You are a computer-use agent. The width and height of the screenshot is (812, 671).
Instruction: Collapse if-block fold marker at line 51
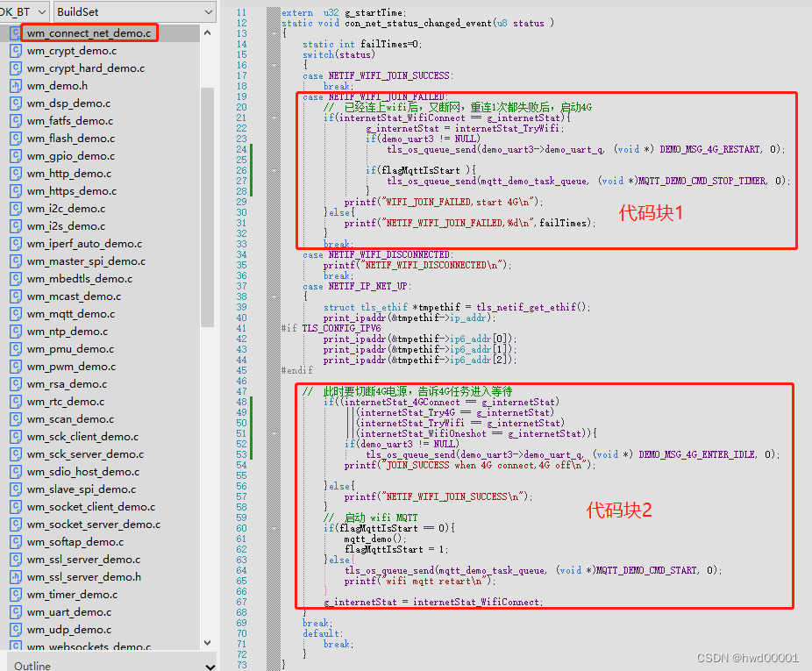[274, 433]
